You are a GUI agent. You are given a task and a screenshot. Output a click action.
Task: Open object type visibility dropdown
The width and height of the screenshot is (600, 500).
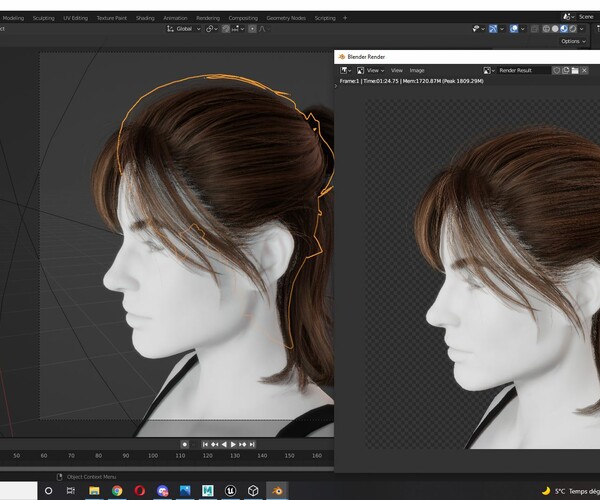478,29
